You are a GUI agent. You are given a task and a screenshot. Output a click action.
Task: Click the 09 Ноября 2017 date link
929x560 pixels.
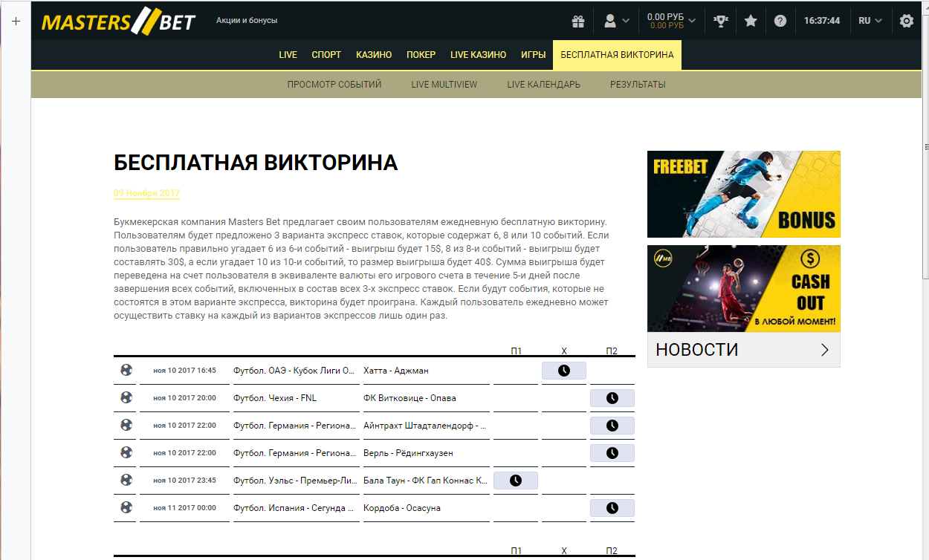click(x=146, y=193)
